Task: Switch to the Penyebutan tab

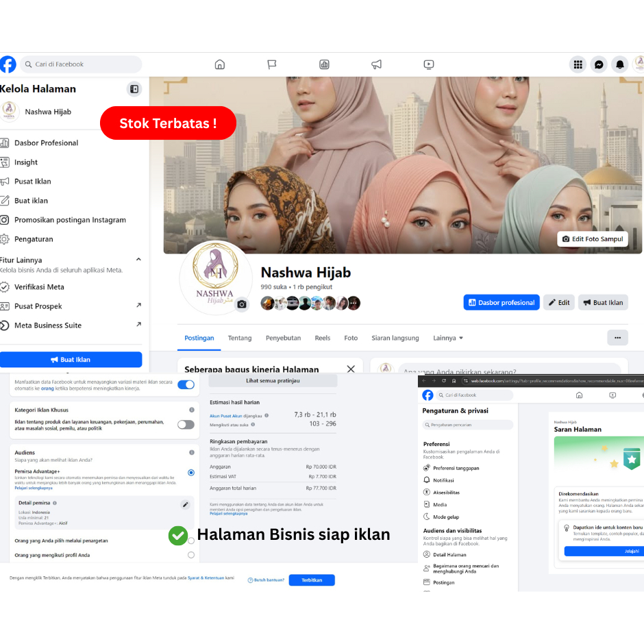Action: tap(282, 338)
